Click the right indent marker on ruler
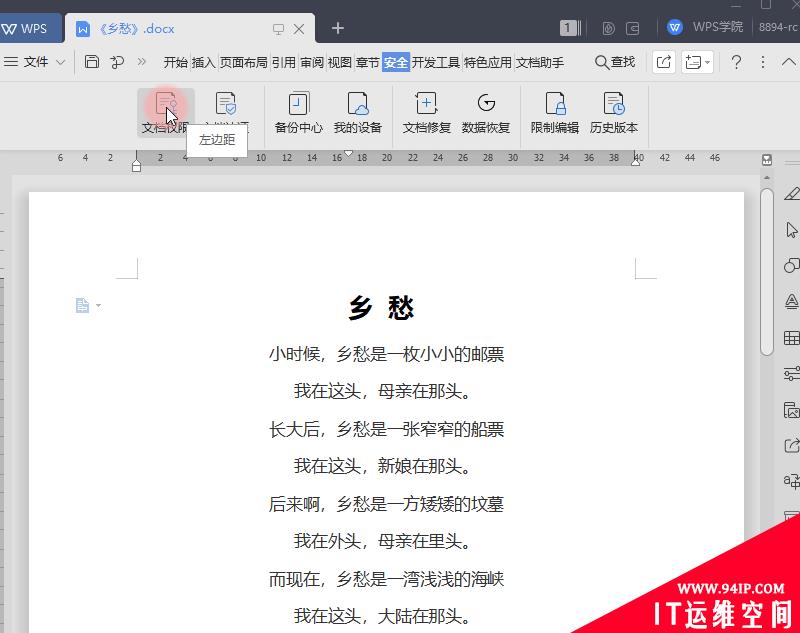Viewport: 800px width, 633px height. pyautogui.click(x=636, y=162)
